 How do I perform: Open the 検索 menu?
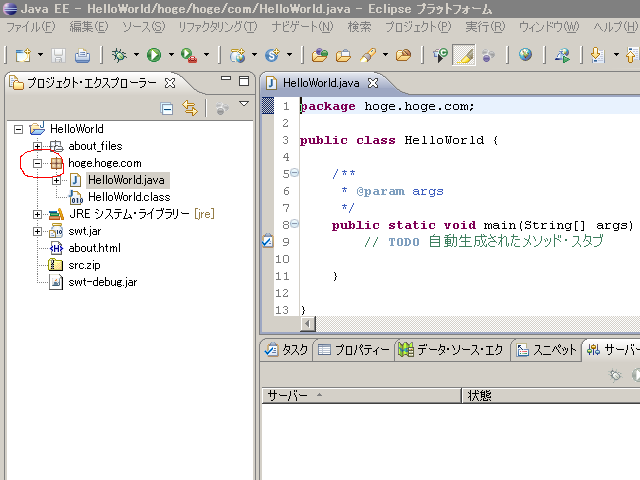pyautogui.click(x=359, y=27)
